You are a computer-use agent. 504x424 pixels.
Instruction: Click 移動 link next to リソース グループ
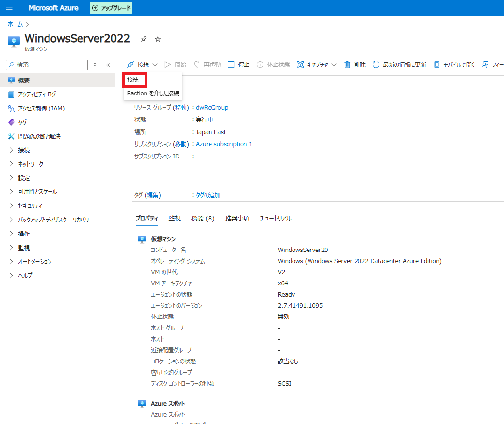click(180, 108)
